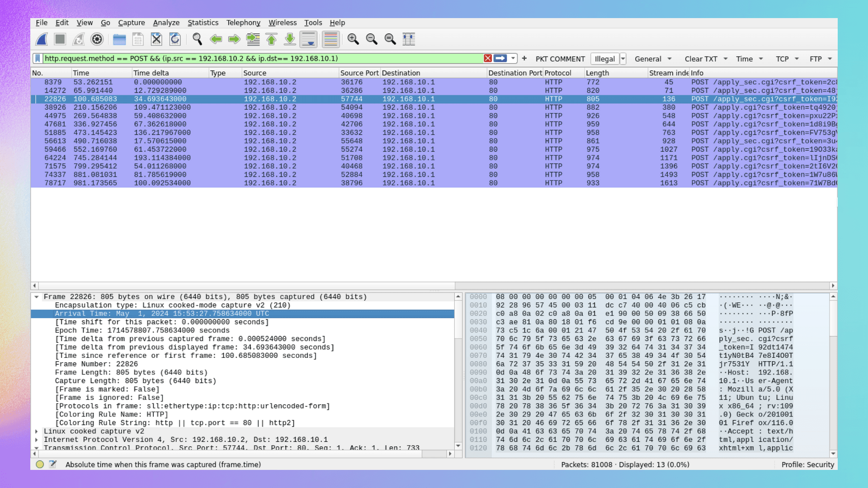The height and width of the screenshot is (488, 868).
Task: Apply the Illegal filter button
Action: coord(604,59)
